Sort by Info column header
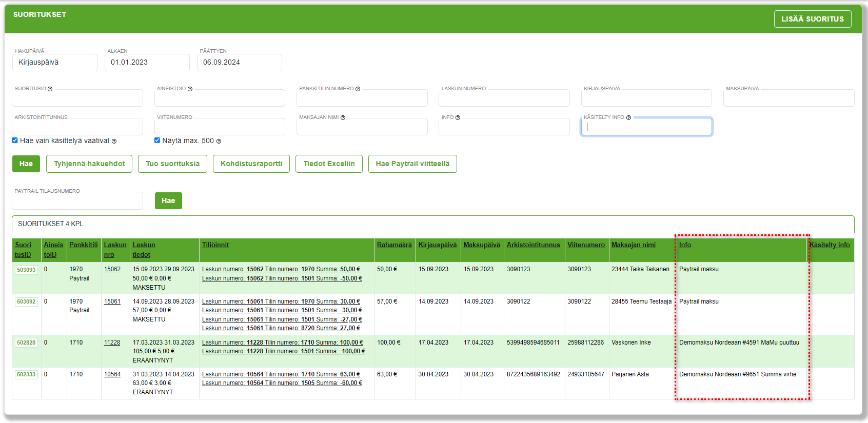 [685, 245]
